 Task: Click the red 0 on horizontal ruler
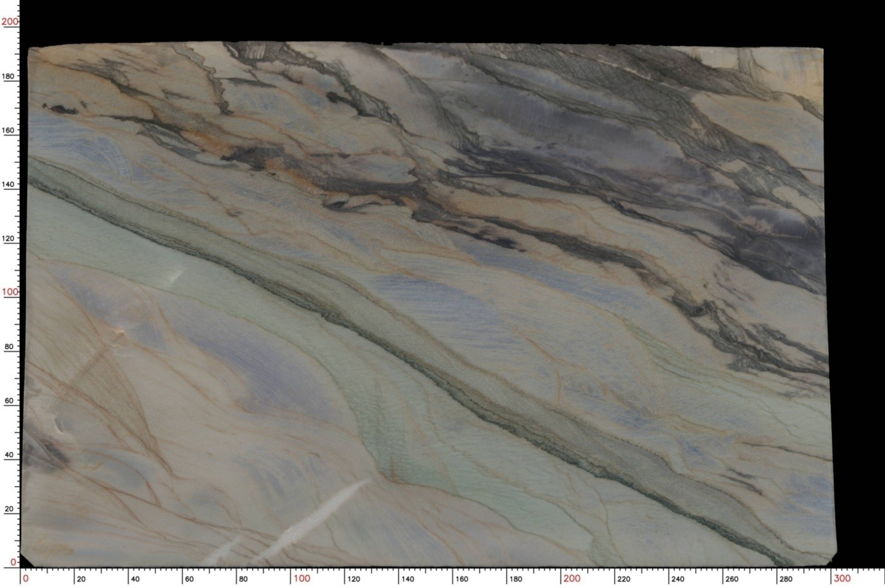pyautogui.click(x=25, y=578)
